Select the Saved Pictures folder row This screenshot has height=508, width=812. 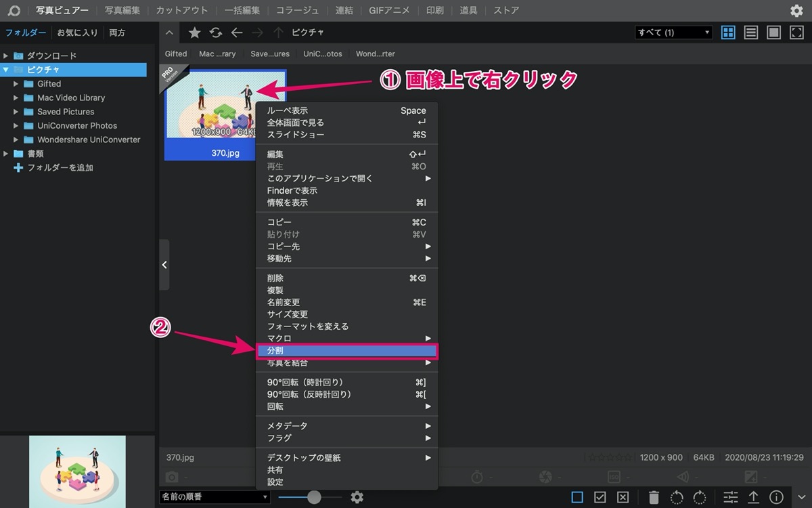click(x=73, y=112)
